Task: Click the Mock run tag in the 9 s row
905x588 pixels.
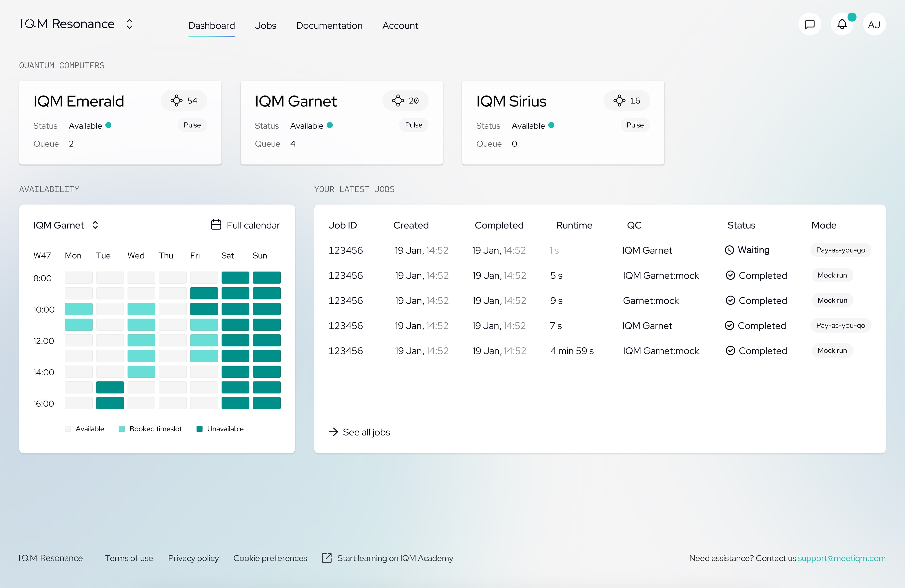Action: 832,300
